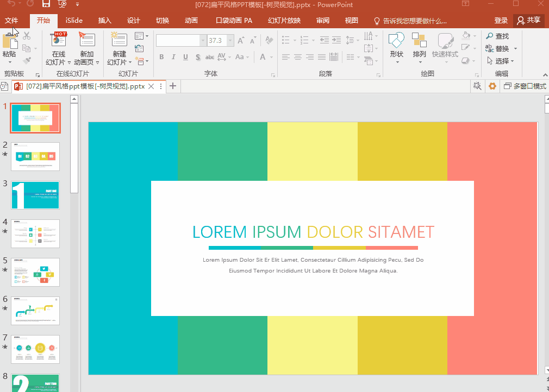Click the 共享 share button
Image resolution: width=549 pixels, height=392 pixels.
[x=528, y=21]
